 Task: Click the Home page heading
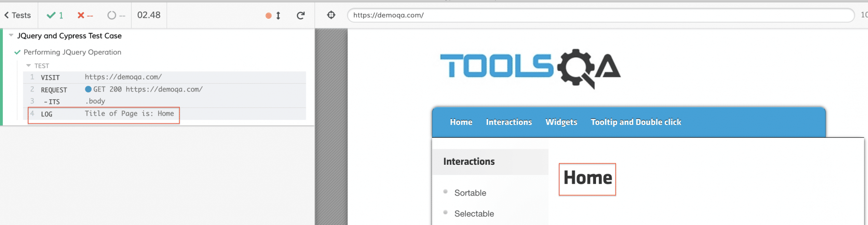588,178
